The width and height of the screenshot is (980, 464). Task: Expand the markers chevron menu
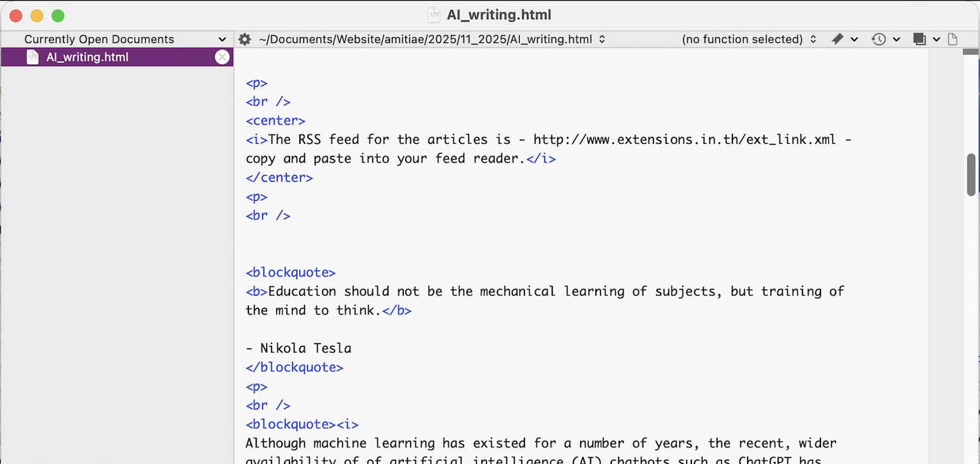click(855, 39)
